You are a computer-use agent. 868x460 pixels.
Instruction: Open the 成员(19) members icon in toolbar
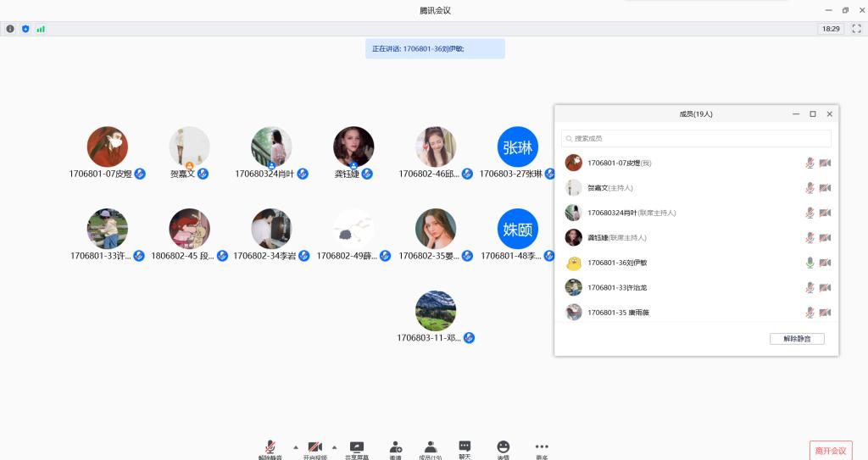431,446
